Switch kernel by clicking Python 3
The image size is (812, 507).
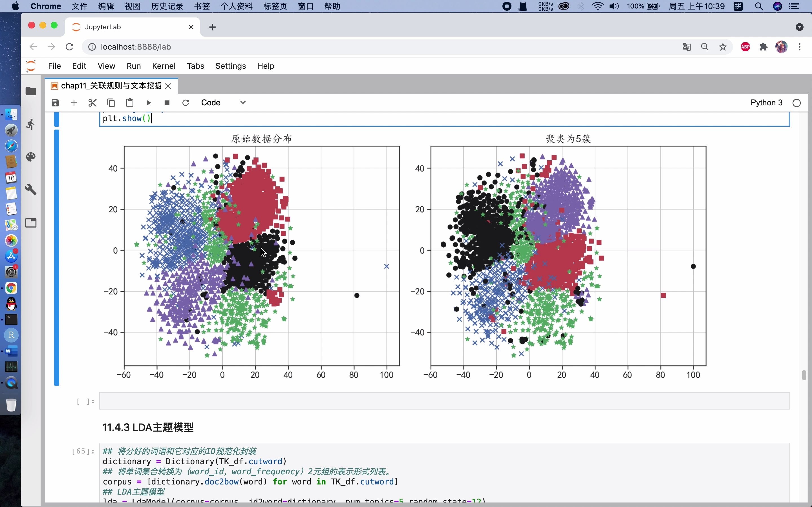766,103
